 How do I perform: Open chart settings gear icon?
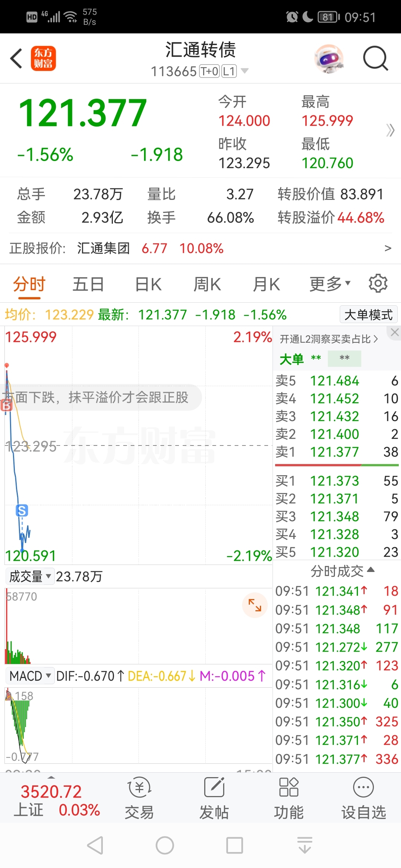pos(378,284)
